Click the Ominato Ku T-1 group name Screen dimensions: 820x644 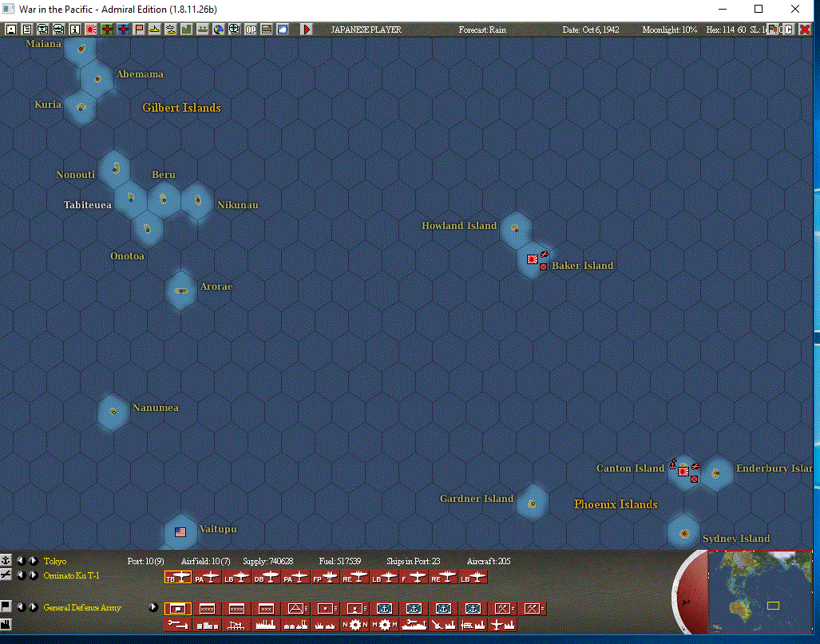coord(71,575)
